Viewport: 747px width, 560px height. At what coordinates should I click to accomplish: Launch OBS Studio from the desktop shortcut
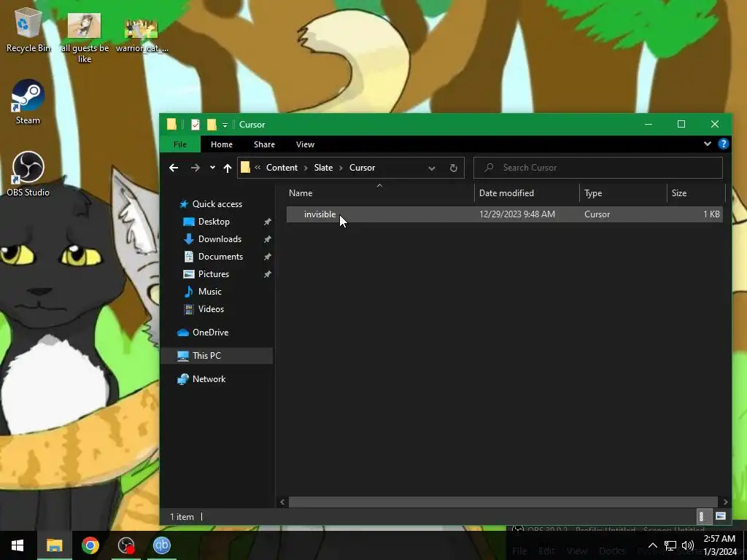click(x=28, y=174)
